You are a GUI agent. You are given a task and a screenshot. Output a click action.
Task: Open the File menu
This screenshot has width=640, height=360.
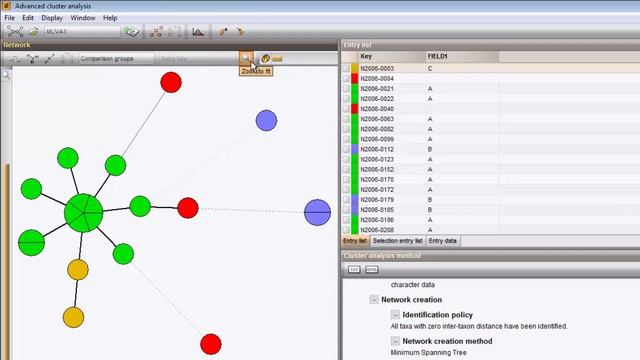[9, 18]
